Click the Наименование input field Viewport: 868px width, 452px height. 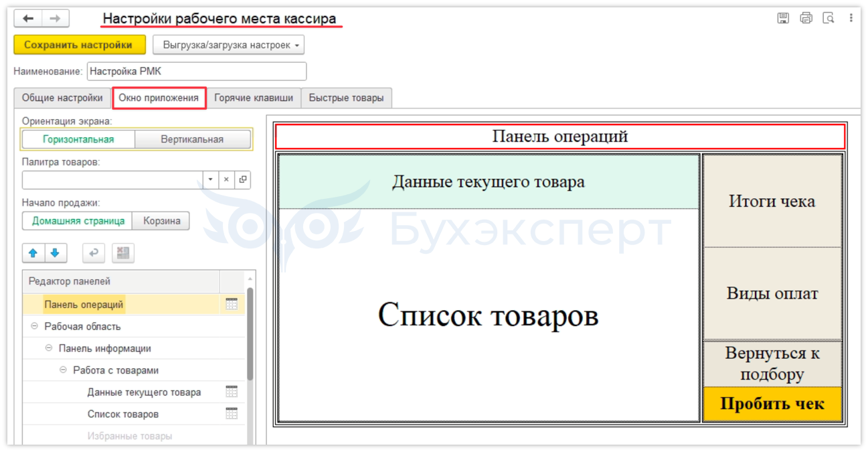pyautogui.click(x=197, y=71)
